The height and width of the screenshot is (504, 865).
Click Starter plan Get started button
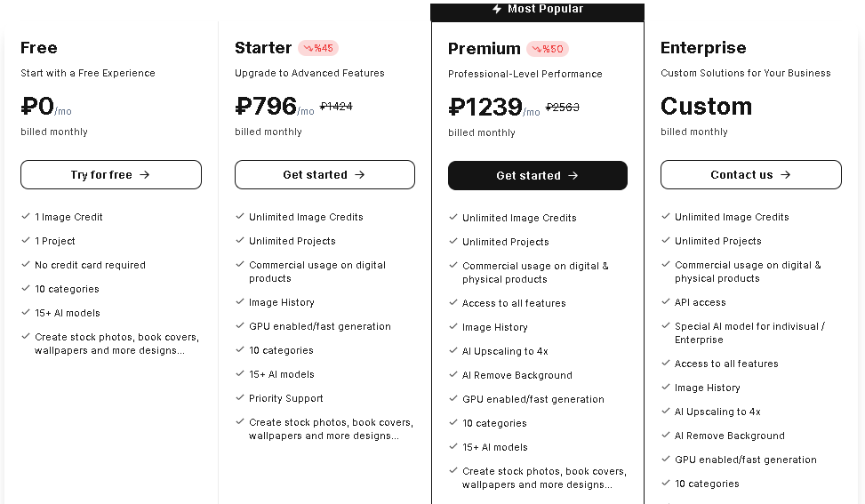[324, 175]
